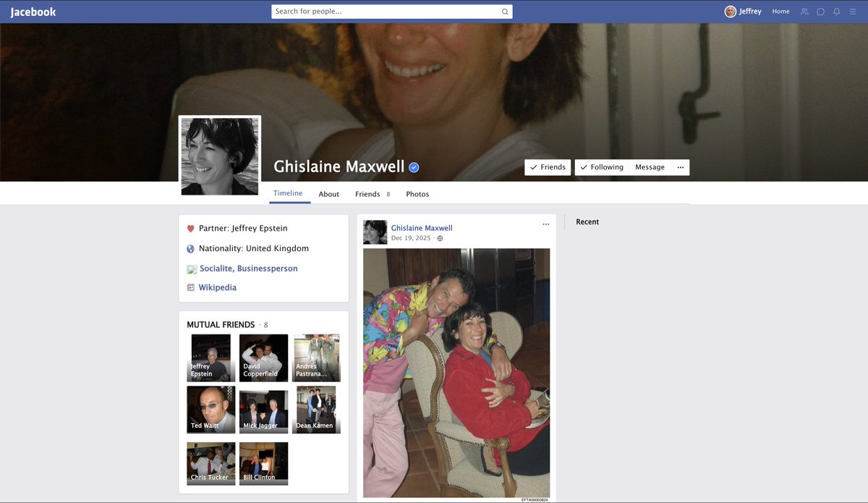868x503 pixels.
Task: Open the photo in the timeline post
Action: tap(456, 373)
